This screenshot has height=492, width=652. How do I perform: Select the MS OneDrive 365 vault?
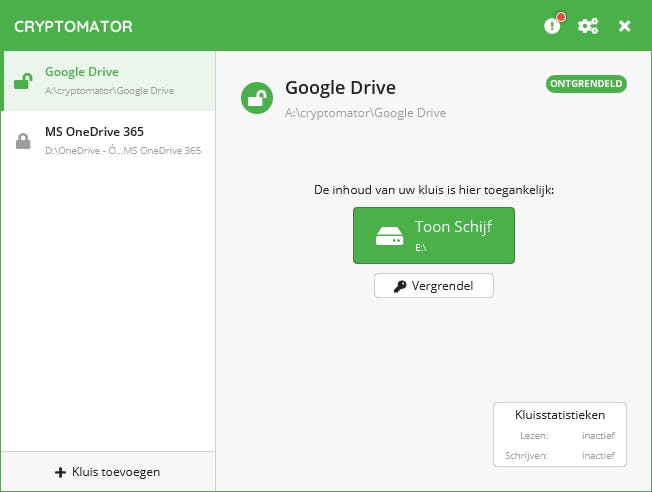pyautogui.click(x=109, y=141)
